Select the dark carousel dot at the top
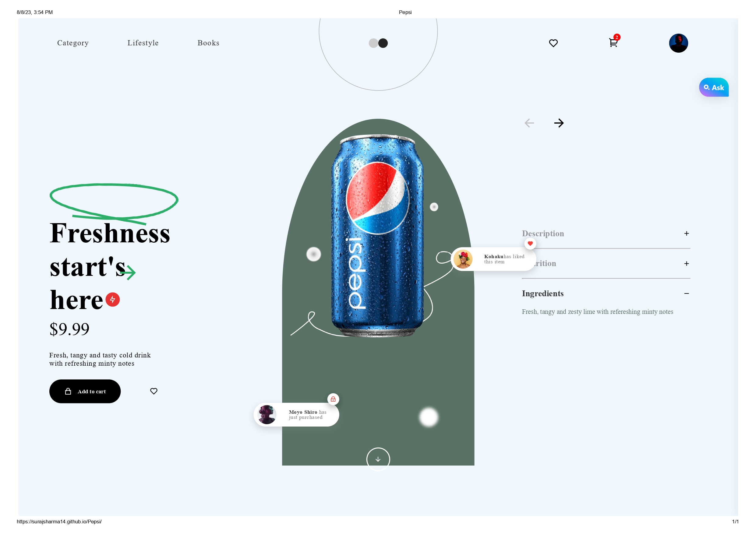Viewport: 756px width, 534px height. [x=383, y=43]
